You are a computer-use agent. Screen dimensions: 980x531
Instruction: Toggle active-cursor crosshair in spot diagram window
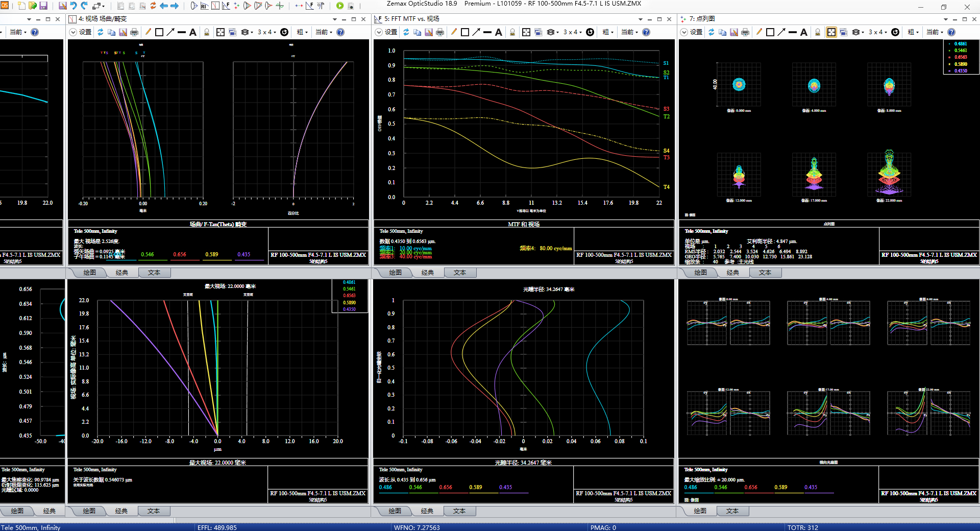(x=831, y=32)
